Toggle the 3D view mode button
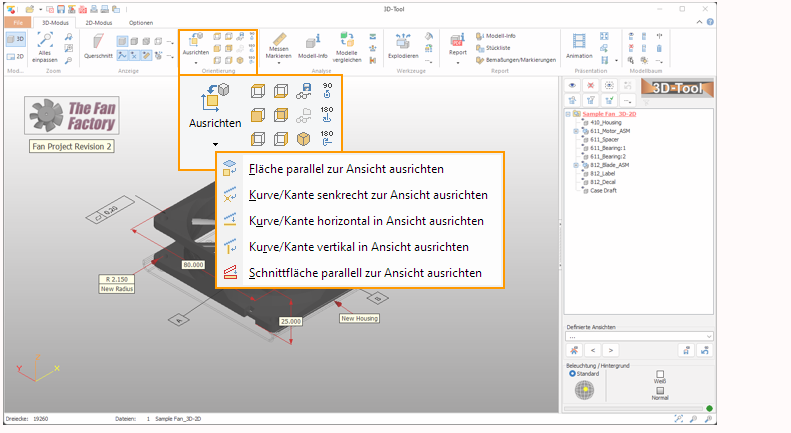This screenshot has width=791, height=433. pos(17,39)
